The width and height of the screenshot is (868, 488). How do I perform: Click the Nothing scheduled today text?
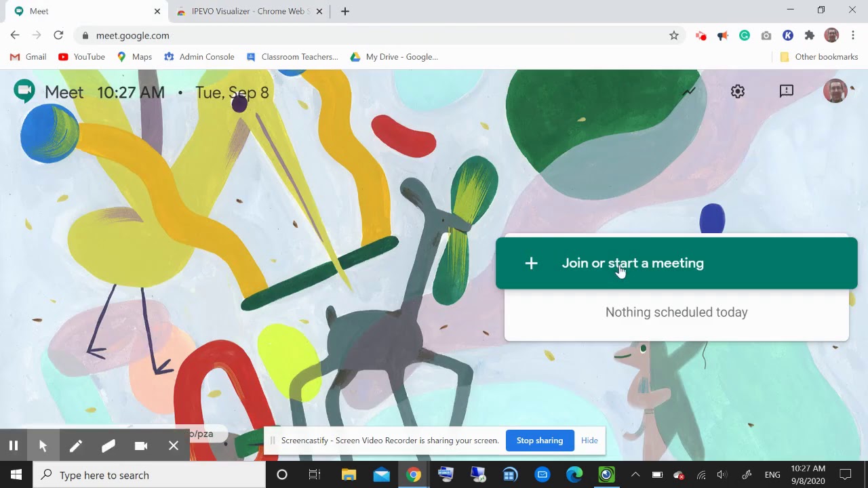[x=676, y=312]
